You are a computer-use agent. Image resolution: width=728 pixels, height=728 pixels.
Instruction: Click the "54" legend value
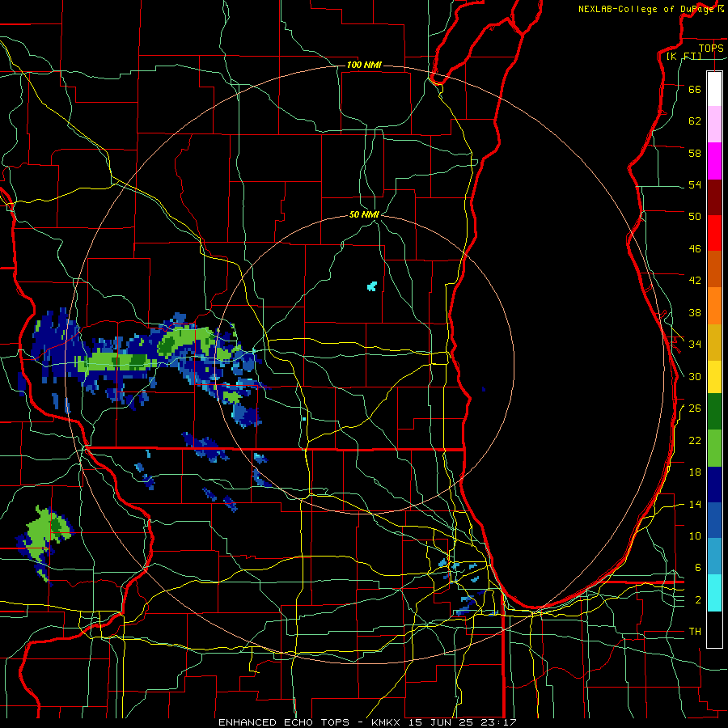(695, 184)
